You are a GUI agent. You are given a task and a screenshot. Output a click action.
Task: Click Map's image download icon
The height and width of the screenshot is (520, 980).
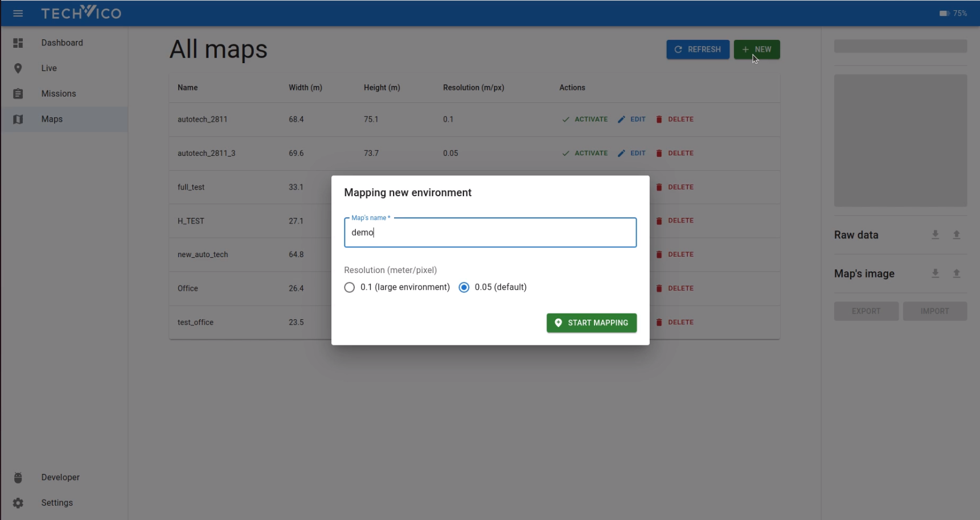point(935,273)
